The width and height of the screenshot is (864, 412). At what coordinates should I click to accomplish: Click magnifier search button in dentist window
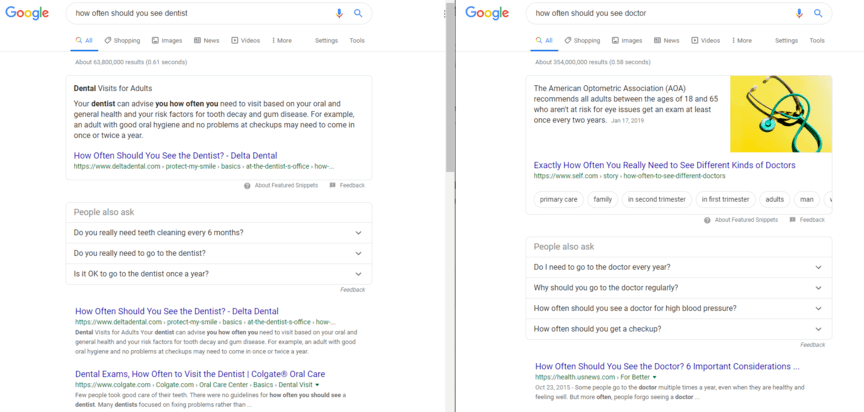(358, 13)
